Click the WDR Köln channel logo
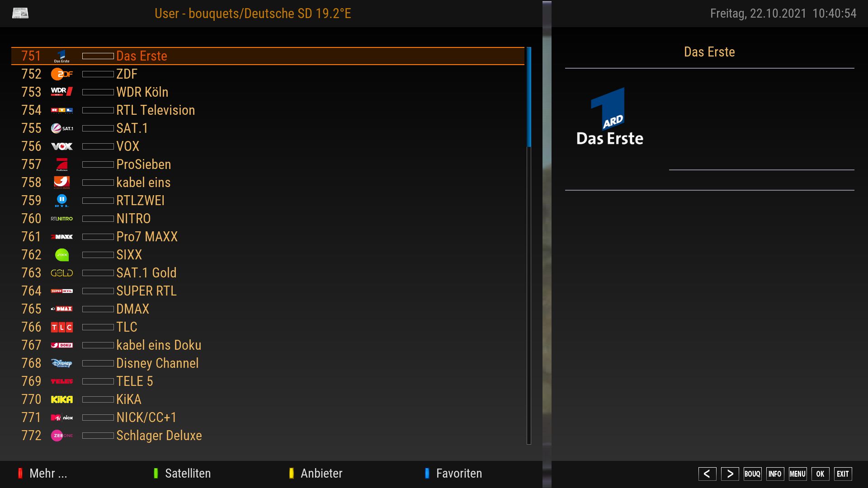The height and width of the screenshot is (488, 868). [x=61, y=92]
